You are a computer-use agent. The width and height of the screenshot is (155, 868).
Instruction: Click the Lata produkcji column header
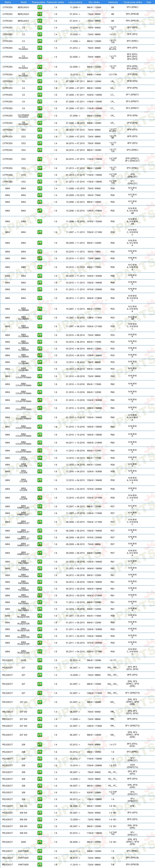pyautogui.click(x=75, y=2)
